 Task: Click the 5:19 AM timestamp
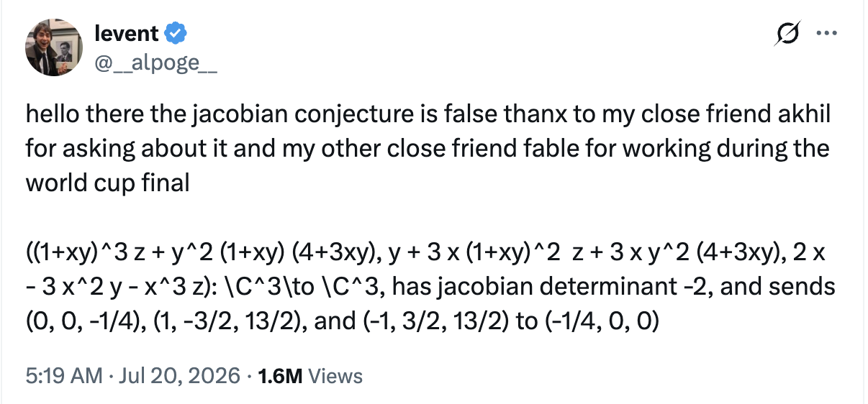(64, 375)
